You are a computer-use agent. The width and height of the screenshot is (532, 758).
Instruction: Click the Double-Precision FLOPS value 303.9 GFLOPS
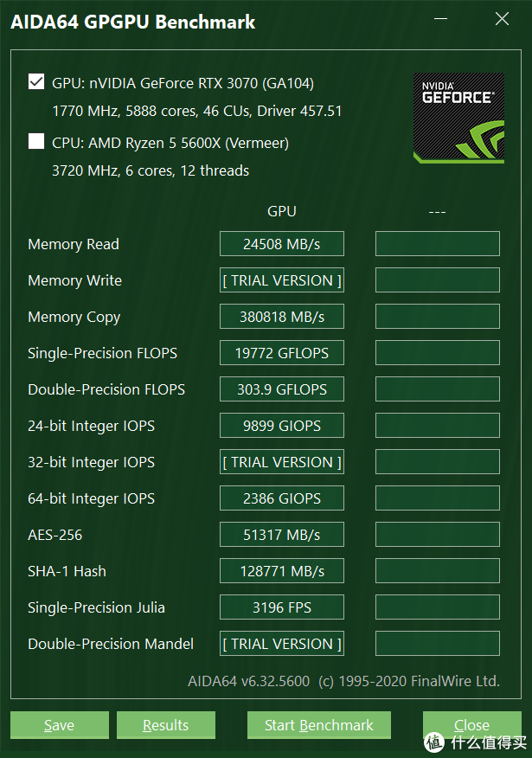[x=281, y=389]
